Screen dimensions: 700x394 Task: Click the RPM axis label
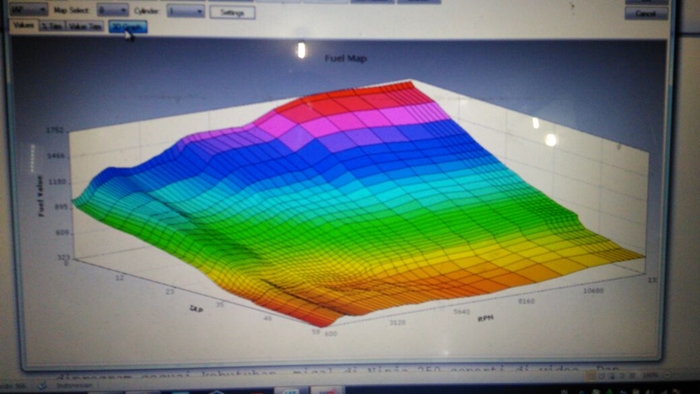tap(485, 319)
